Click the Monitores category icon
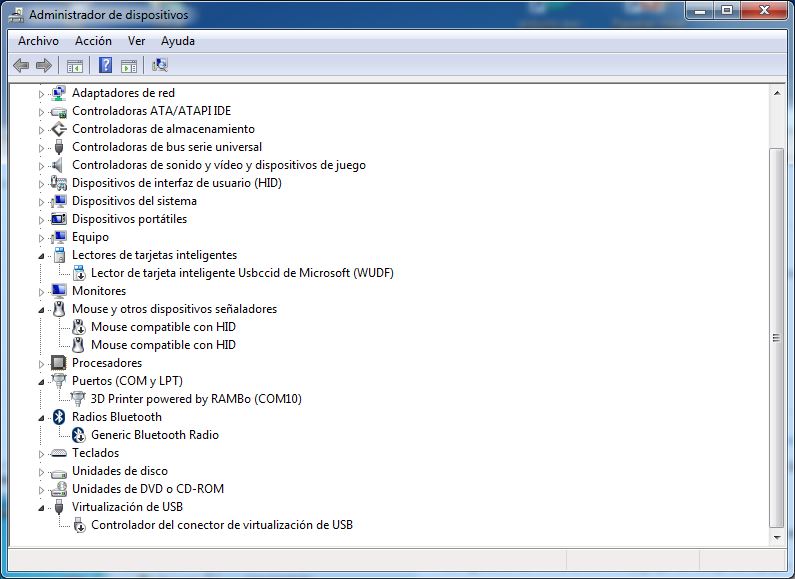795x579 pixels. click(x=59, y=291)
